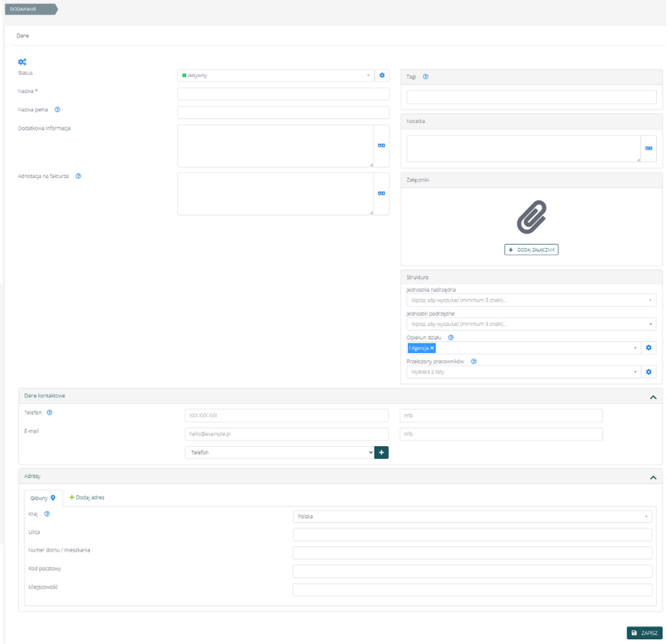The height and width of the screenshot is (644, 668).
Task: Focus the Tagi input field
Action: (x=531, y=97)
